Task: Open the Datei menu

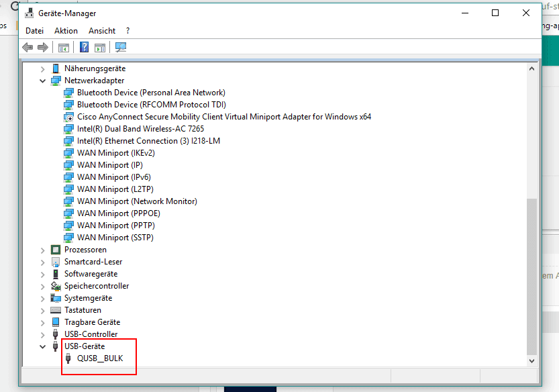Action: [35, 31]
